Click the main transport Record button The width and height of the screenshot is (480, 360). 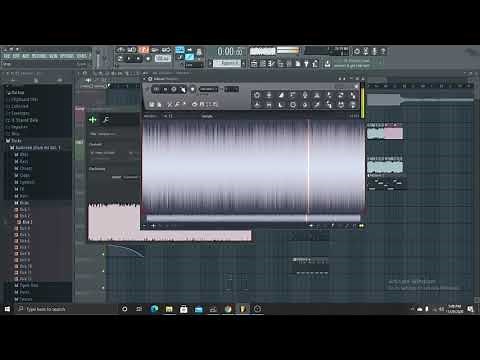pos(148,59)
